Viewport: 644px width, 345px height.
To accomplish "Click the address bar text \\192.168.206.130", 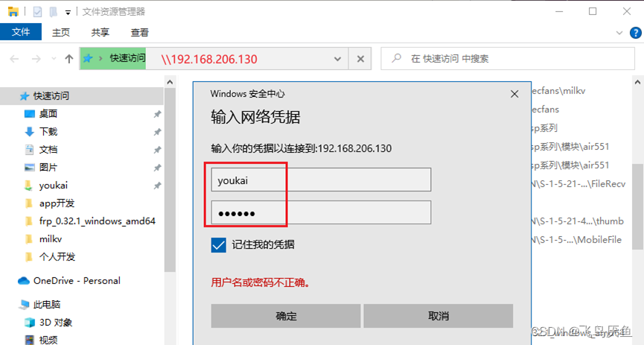I will (x=209, y=59).
